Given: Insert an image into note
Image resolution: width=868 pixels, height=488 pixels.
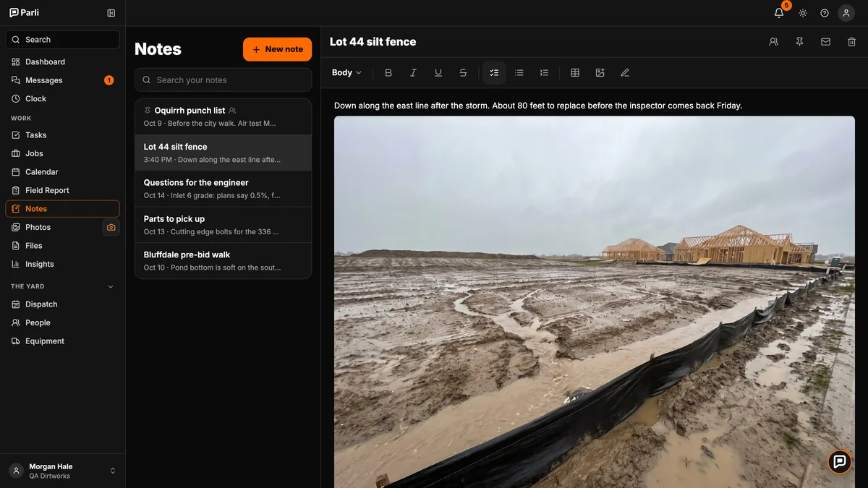Looking at the screenshot, I should pyautogui.click(x=600, y=72).
